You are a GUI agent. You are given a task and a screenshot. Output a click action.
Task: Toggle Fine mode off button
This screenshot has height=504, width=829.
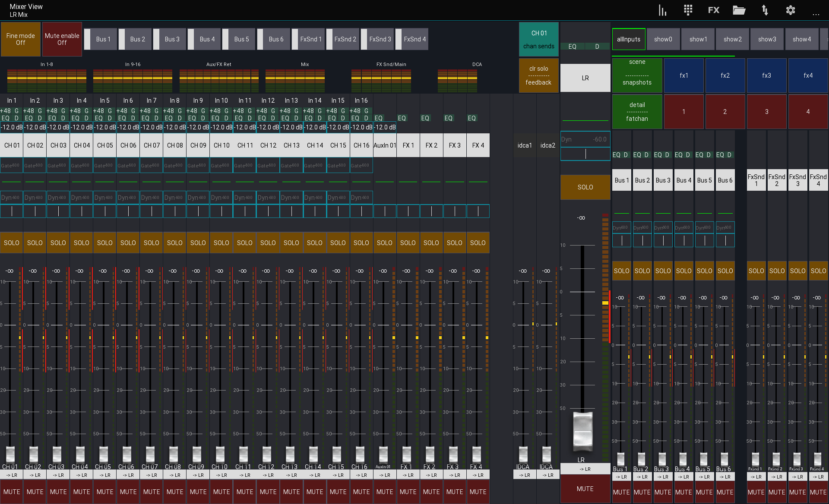coord(20,39)
